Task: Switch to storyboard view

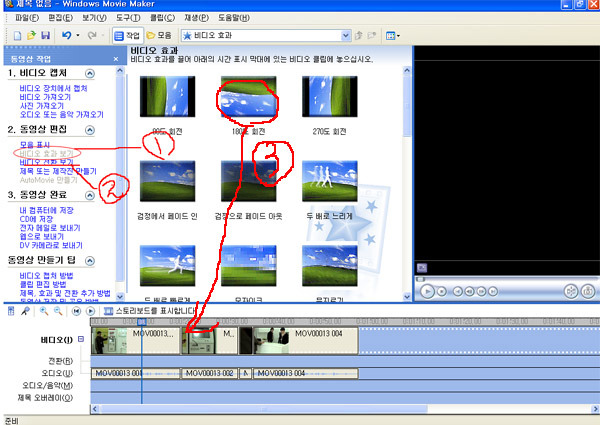Action: click(151, 311)
